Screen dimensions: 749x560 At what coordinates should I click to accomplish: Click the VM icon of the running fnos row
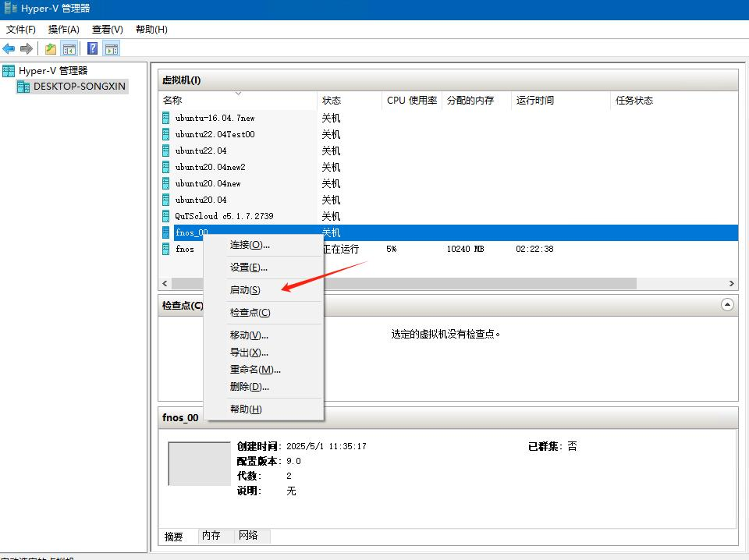click(x=165, y=249)
